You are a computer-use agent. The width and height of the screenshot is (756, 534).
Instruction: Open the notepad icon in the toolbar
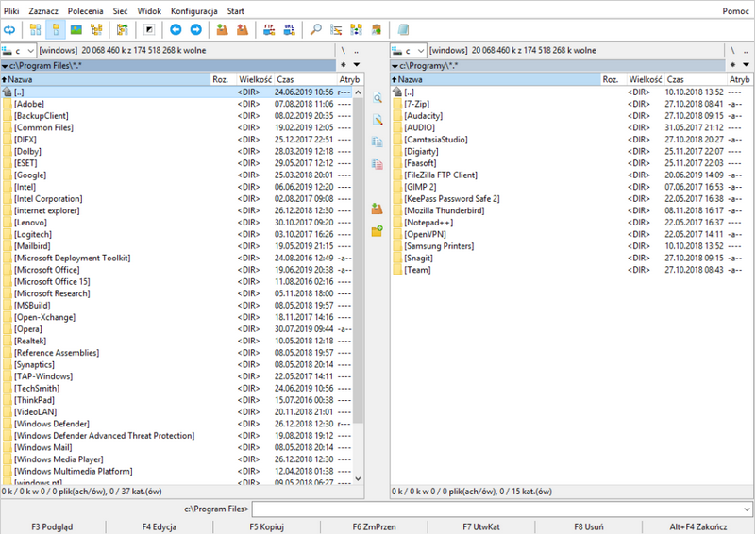[403, 30]
